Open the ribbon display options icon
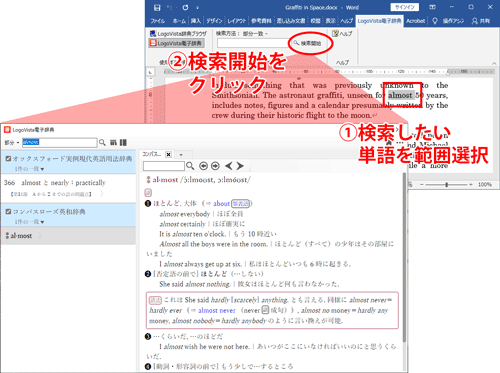Viewport: 500px width, 373px height. click(x=432, y=7)
